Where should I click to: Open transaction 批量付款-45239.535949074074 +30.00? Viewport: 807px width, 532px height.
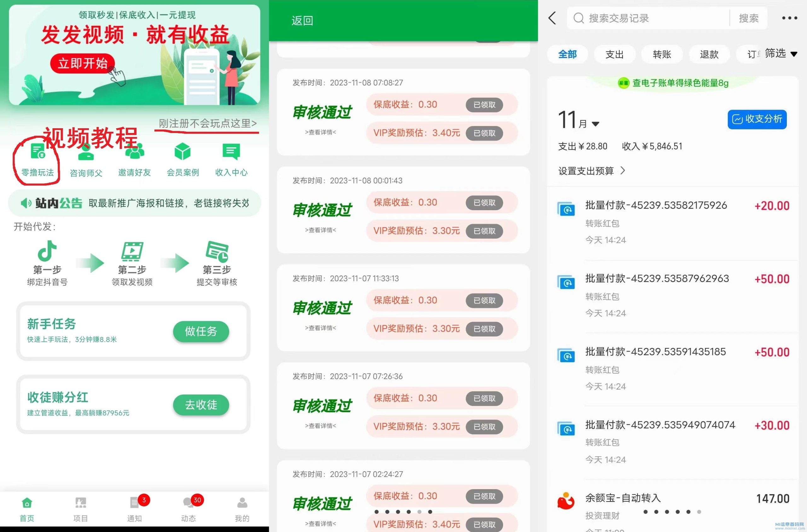pos(673,442)
